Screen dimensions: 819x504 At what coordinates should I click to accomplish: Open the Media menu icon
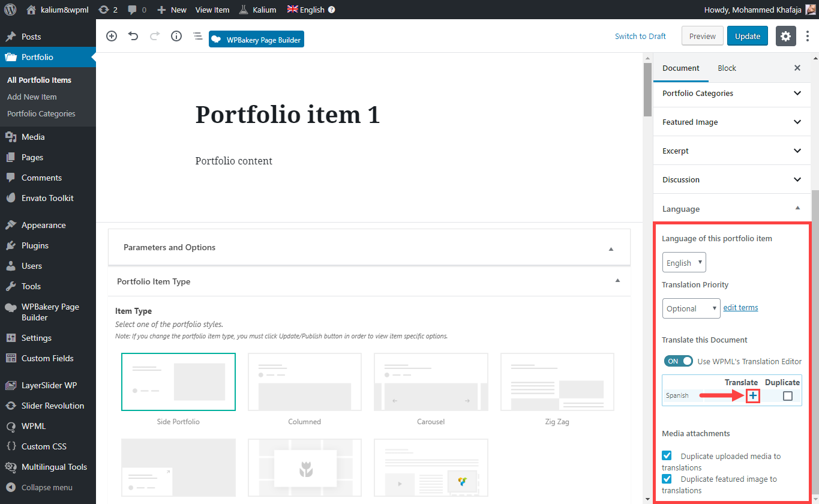11,137
